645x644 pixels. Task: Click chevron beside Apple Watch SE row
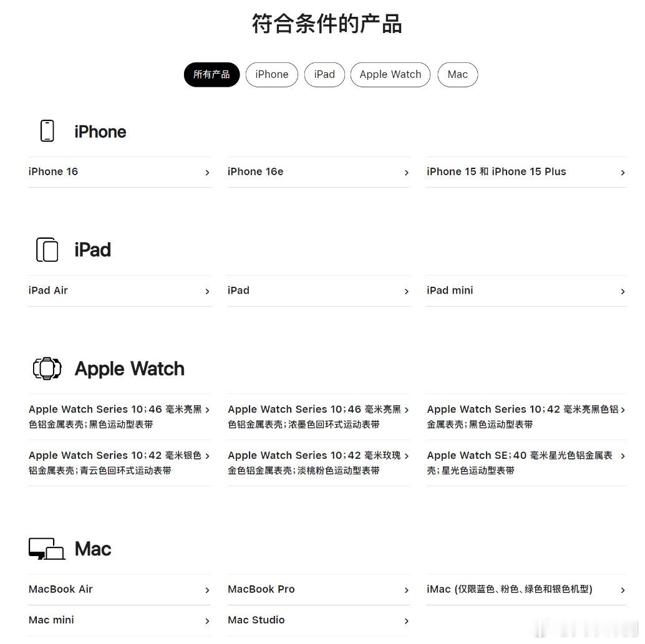point(623,456)
